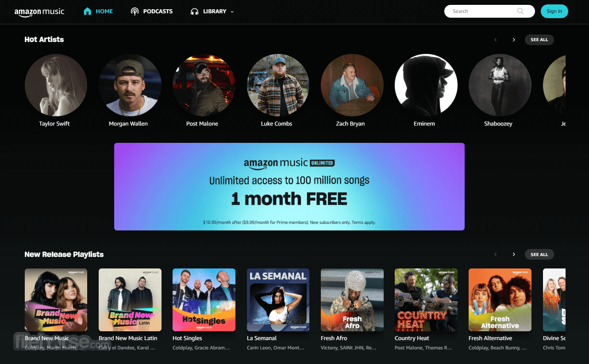
Task: Click the search magnifier icon
Action: 520,11
